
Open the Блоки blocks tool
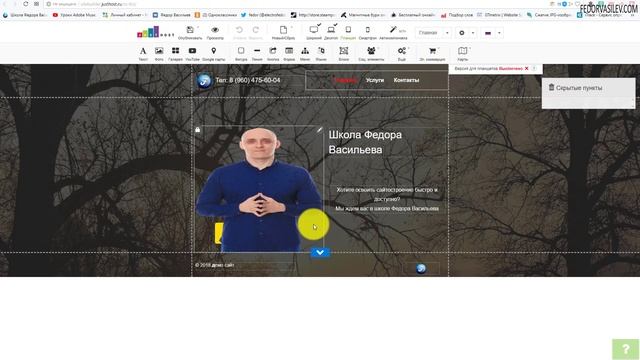(x=344, y=51)
